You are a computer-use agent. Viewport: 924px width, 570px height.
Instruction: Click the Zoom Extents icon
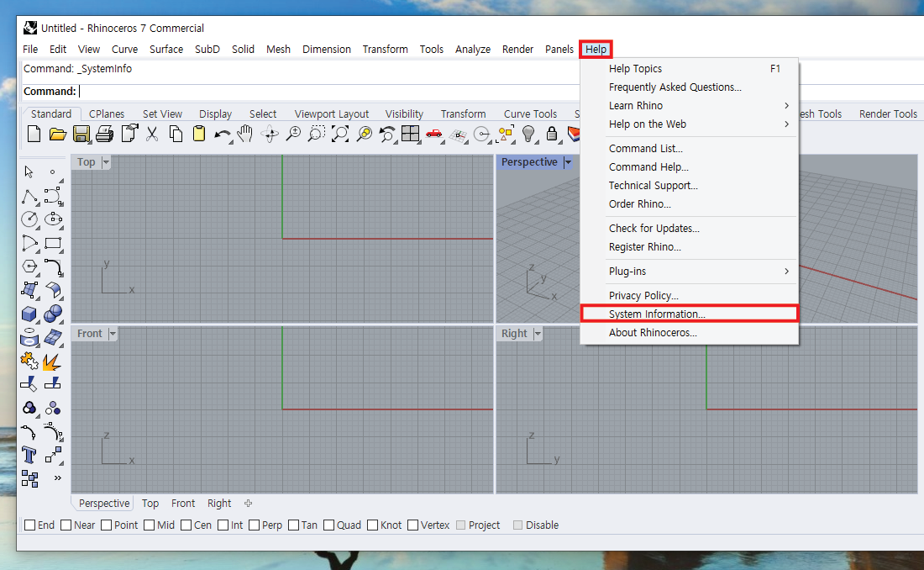click(x=340, y=135)
